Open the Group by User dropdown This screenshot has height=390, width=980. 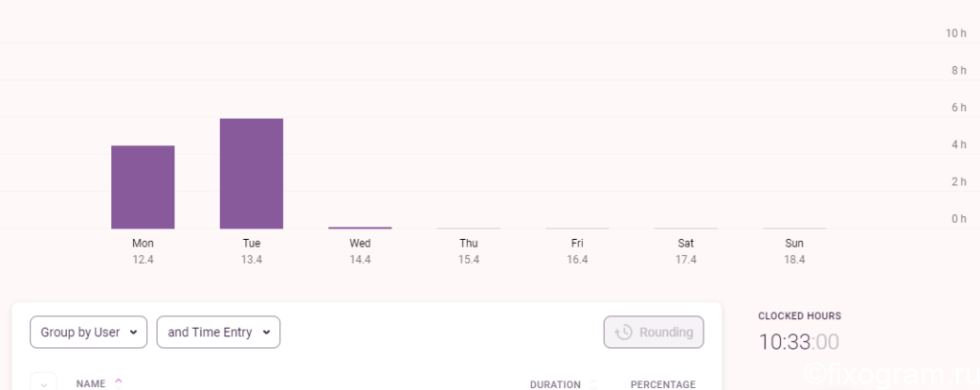coord(89,332)
